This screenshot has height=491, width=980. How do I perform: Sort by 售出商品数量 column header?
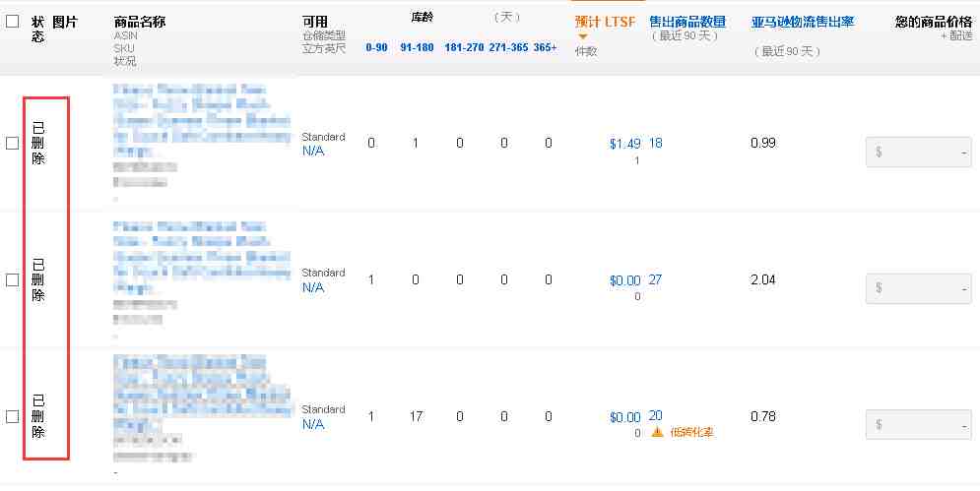point(687,22)
